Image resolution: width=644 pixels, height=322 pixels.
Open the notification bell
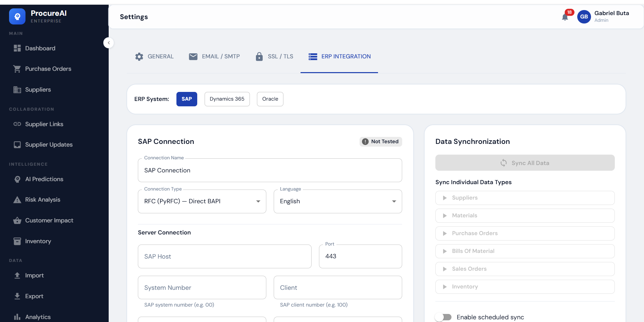(x=565, y=16)
